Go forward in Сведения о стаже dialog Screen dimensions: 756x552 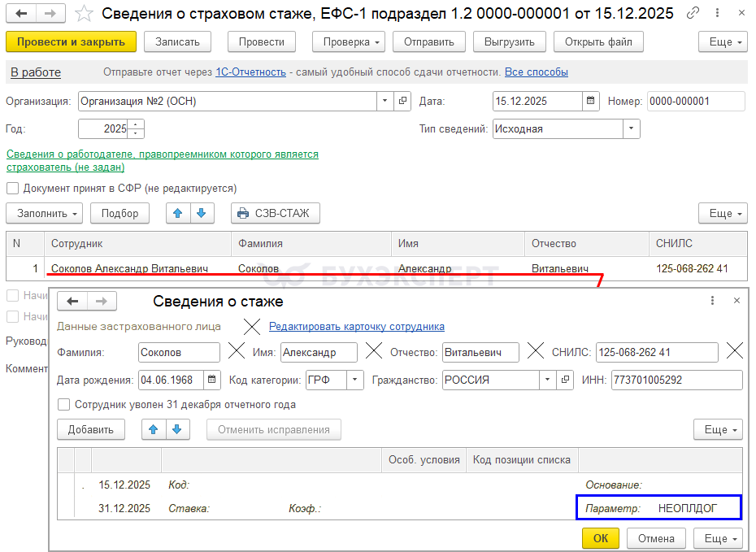[102, 302]
